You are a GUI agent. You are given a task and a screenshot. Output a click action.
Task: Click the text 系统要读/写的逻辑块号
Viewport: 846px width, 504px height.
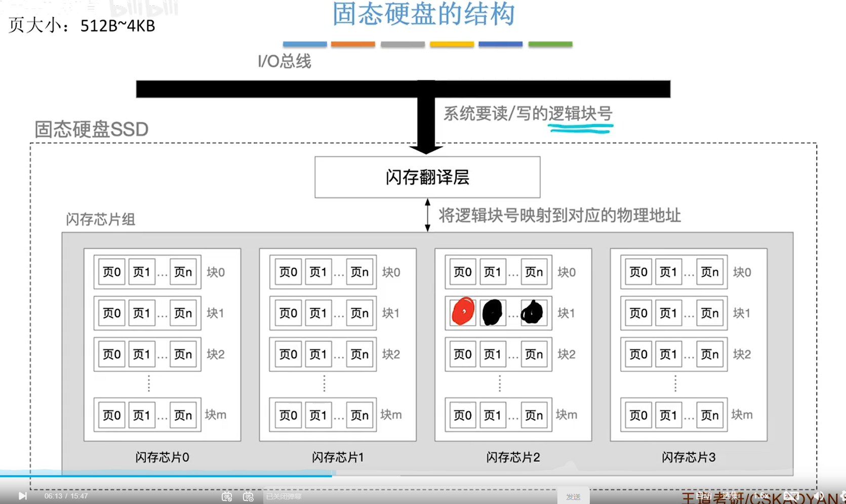point(528,113)
